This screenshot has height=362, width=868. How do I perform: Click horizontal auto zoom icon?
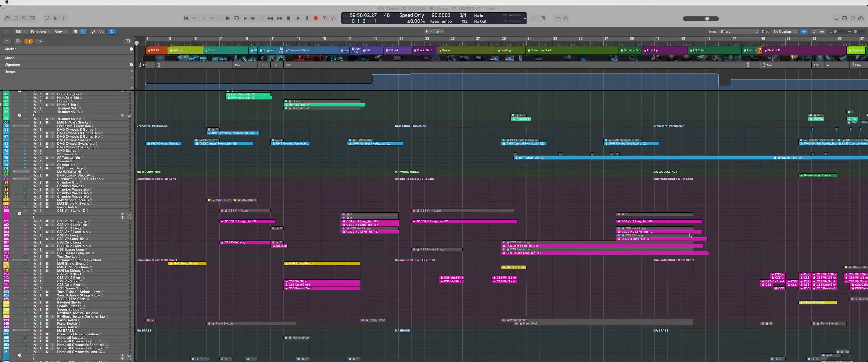click(x=822, y=32)
